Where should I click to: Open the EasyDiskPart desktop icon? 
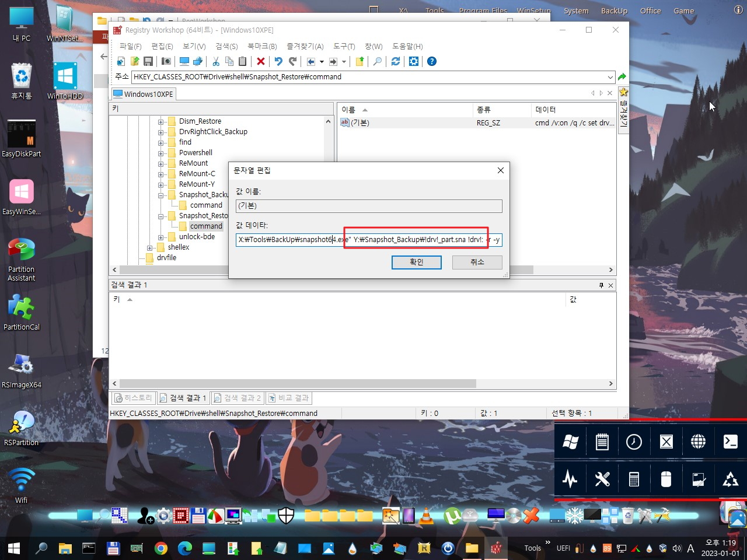coord(22,139)
